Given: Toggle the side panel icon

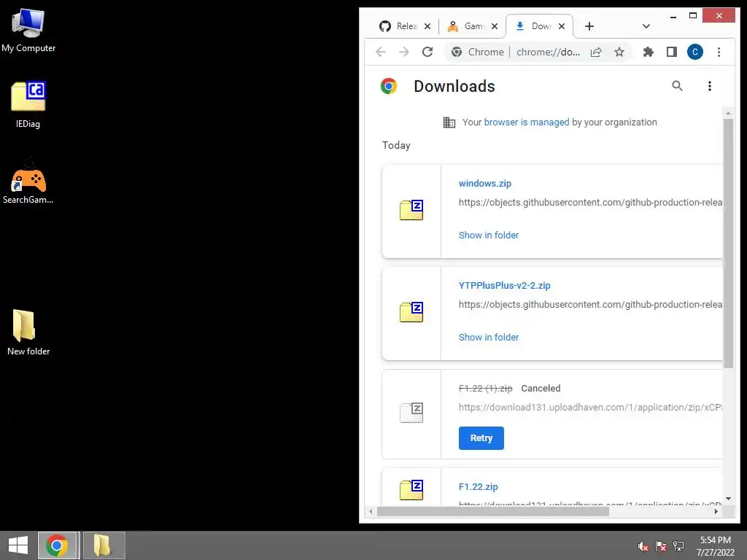Looking at the screenshot, I should [672, 52].
